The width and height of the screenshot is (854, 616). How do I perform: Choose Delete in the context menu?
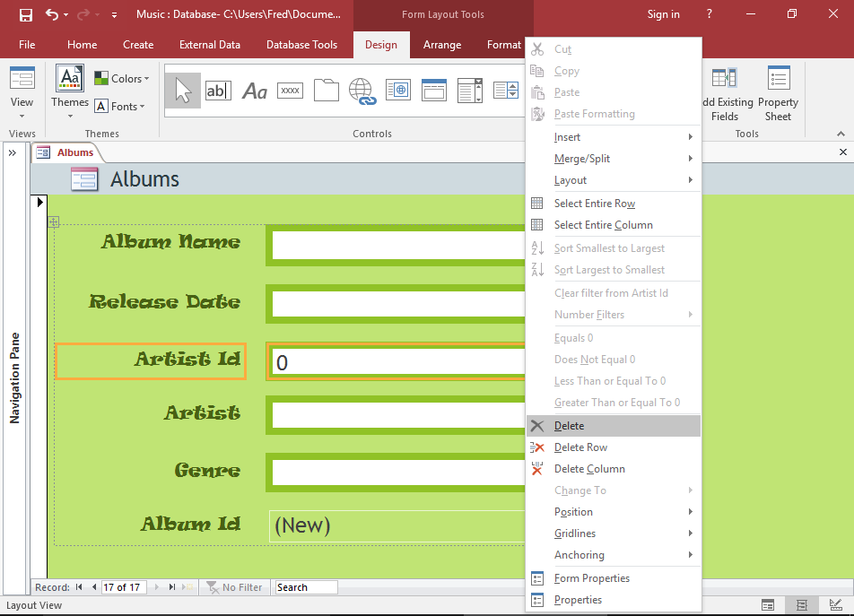(614, 426)
